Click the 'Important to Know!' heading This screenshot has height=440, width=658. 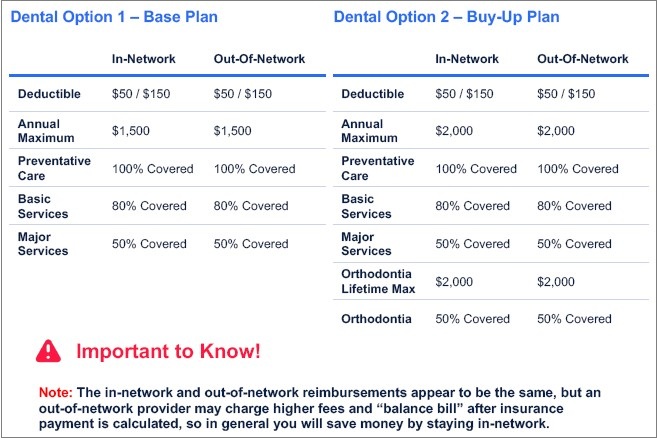coord(168,351)
